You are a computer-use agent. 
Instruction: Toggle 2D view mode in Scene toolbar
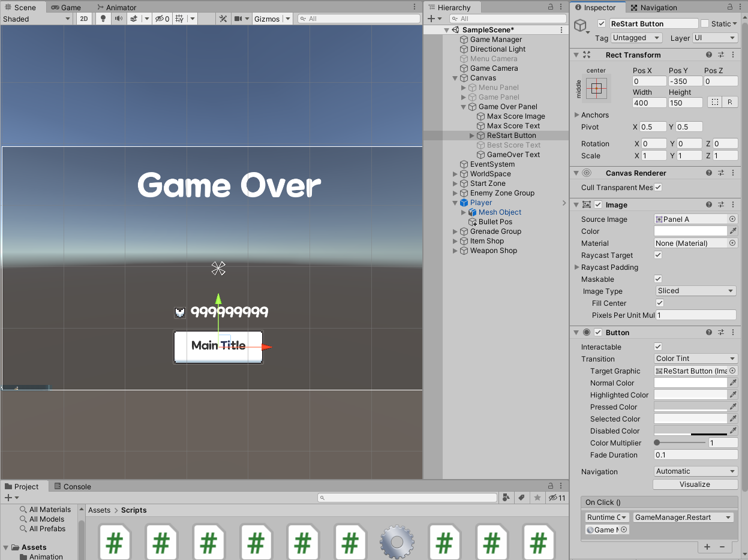pos(84,19)
